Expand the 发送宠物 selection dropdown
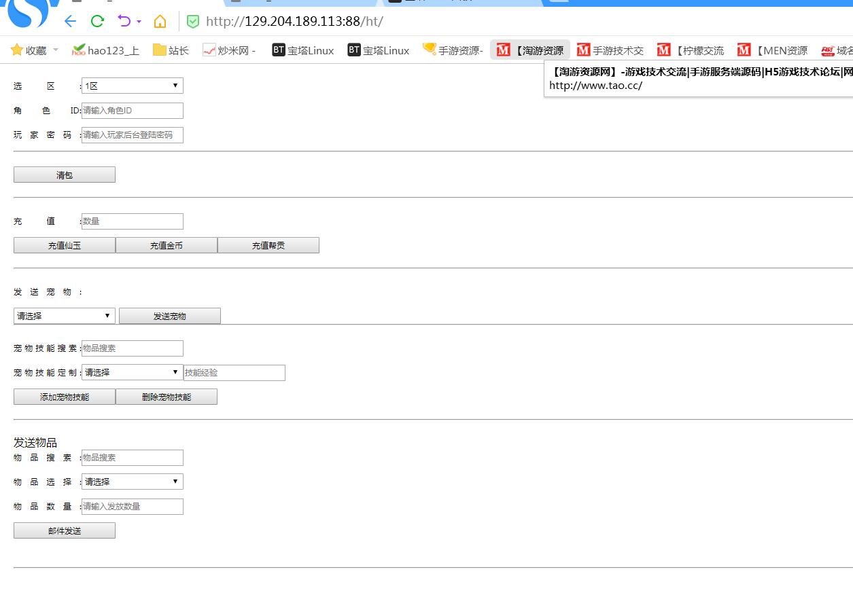853x616 pixels. (x=65, y=316)
